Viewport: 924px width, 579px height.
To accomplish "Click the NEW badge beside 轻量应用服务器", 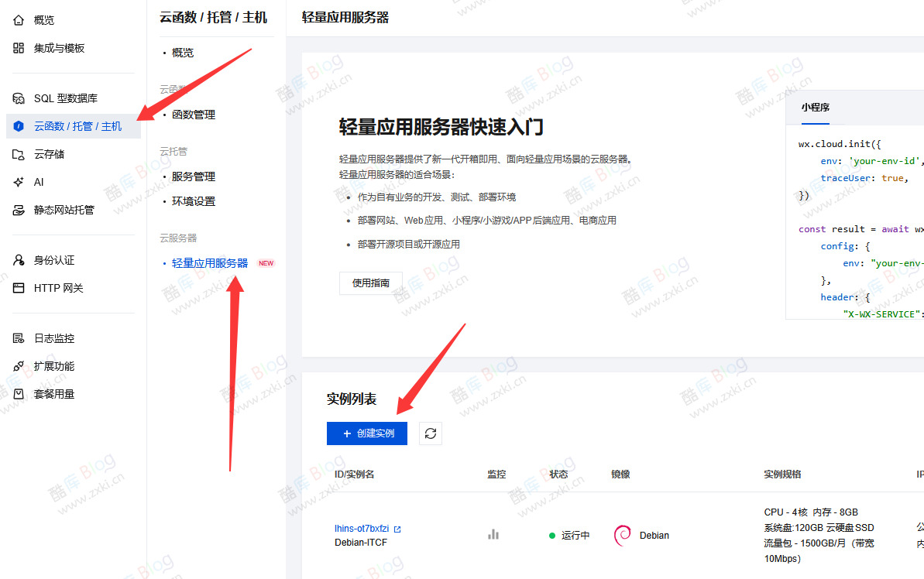I will [266, 263].
